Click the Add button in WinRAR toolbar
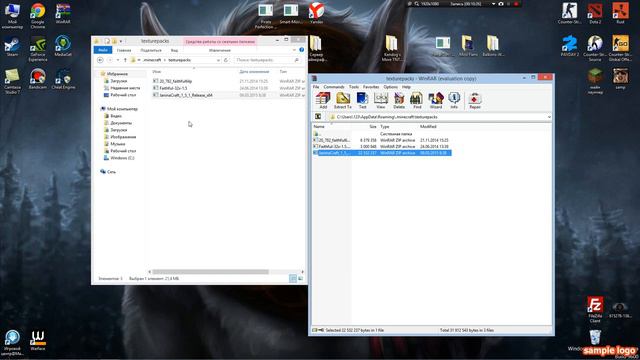The width and height of the screenshot is (640, 360). pyautogui.click(x=323, y=100)
